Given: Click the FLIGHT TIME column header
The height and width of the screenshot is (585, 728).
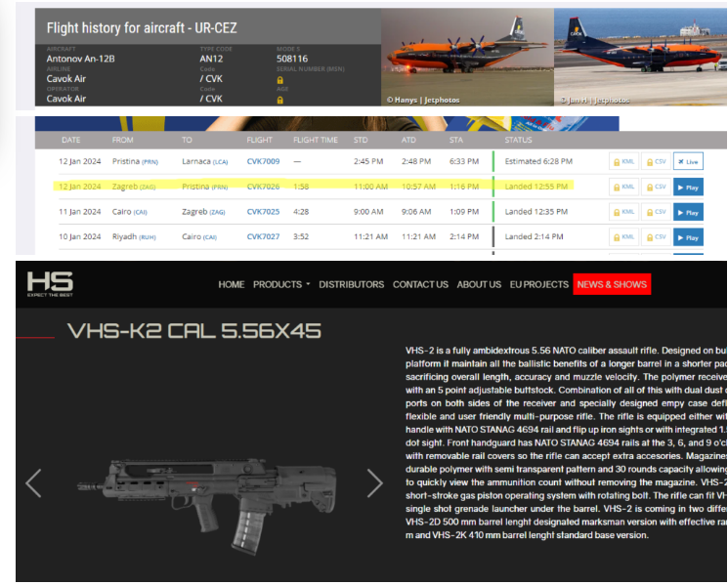Looking at the screenshot, I should point(316,140).
